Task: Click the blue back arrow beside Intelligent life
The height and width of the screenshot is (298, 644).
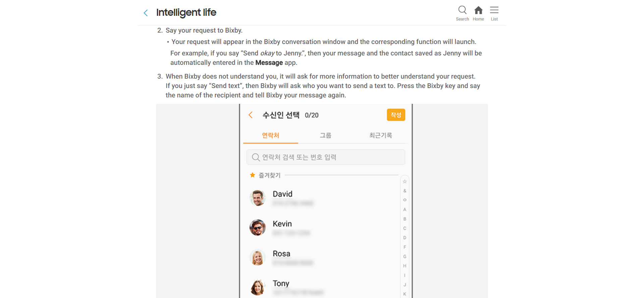Action: [146, 13]
